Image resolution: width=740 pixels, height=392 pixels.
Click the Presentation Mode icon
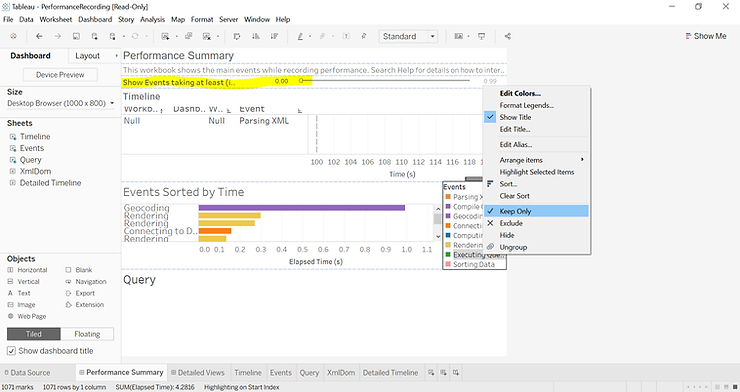point(481,36)
